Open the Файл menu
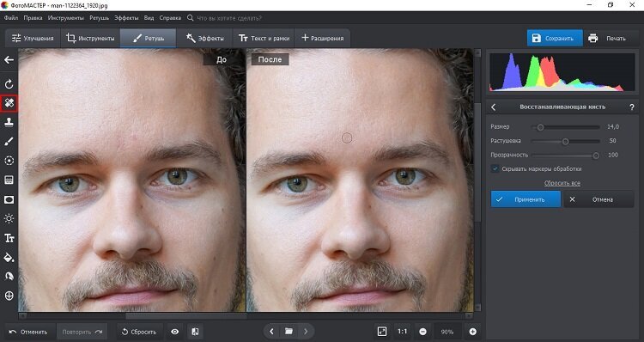 point(11,18)
